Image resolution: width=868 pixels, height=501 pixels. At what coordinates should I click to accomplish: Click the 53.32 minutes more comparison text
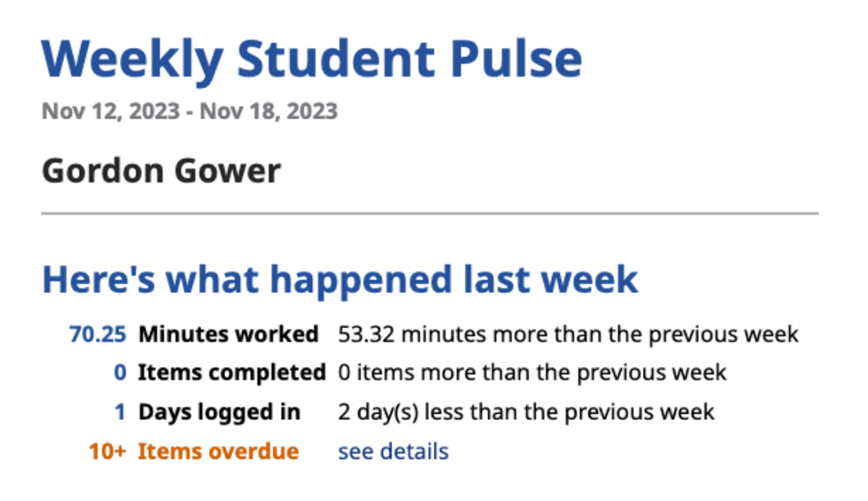(x=568, y=334)
